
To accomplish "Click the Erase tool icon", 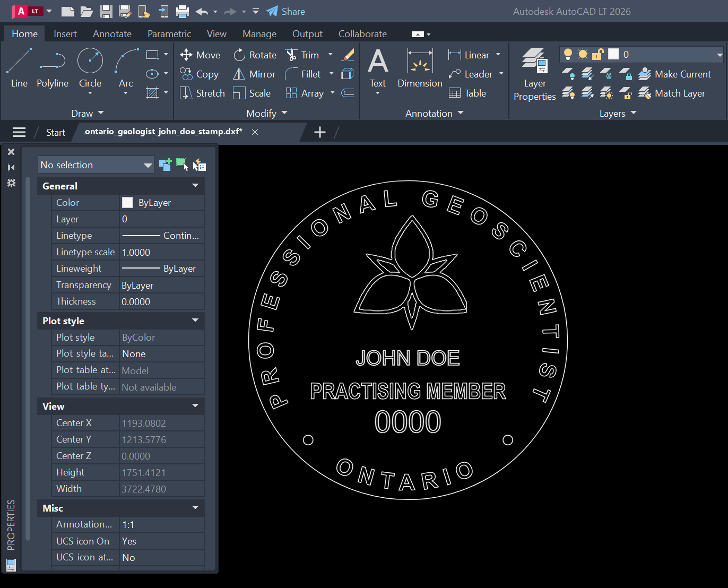I will [x=348, y=55].
